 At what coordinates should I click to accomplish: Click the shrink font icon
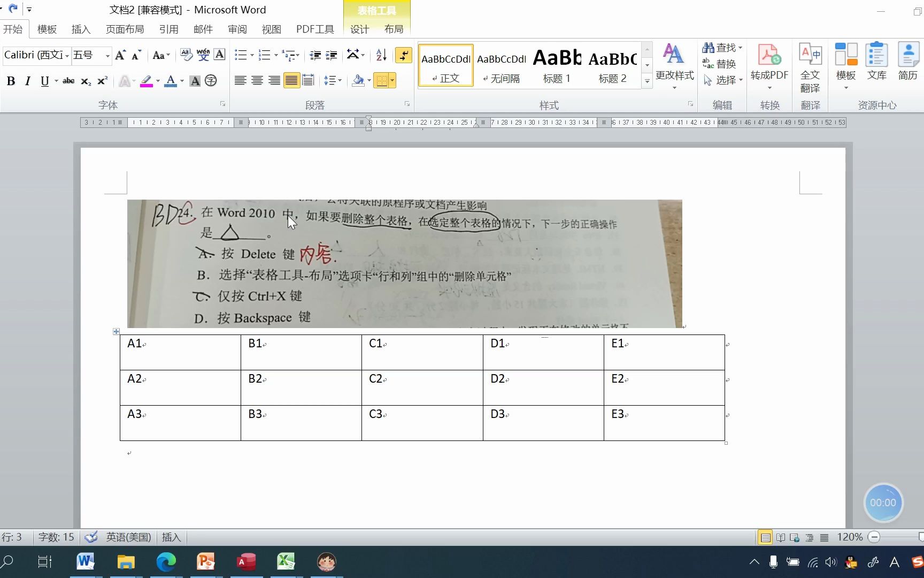[x=136, y=55]
